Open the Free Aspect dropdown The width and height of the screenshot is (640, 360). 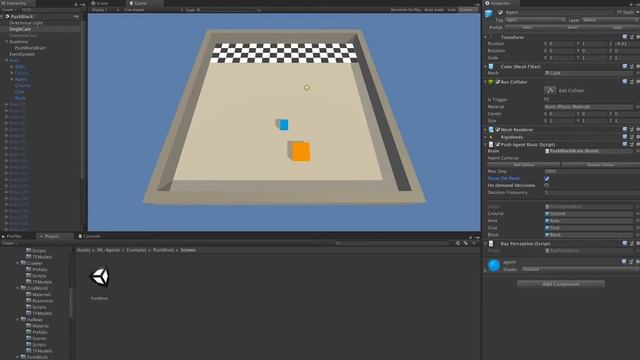153,10
